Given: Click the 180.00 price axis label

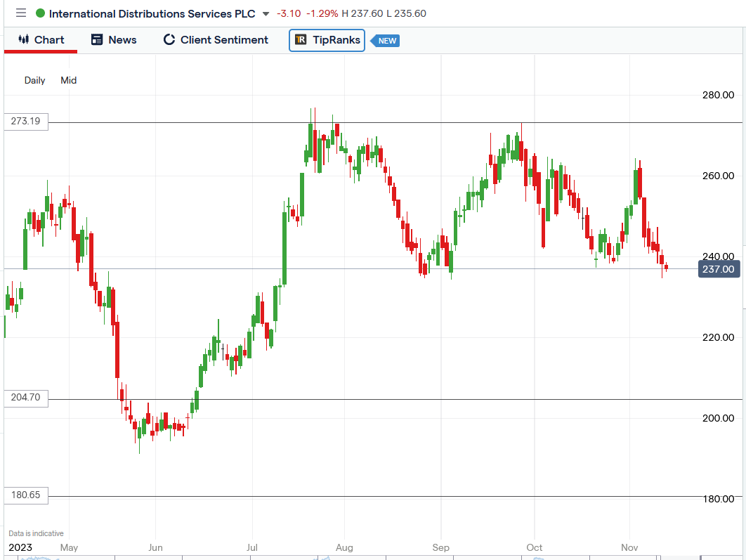Looking at the screenshot, I should pos(718,499).
